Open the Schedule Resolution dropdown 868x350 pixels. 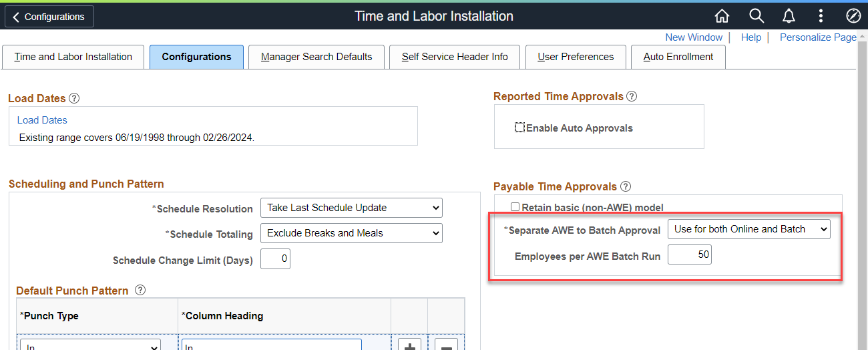(x=351, y=208)
